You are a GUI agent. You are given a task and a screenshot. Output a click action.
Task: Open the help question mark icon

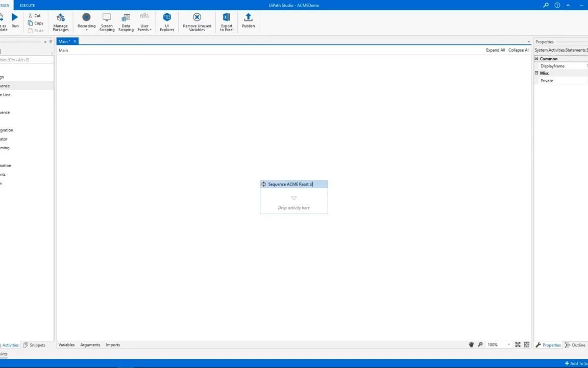pos(557,5)
